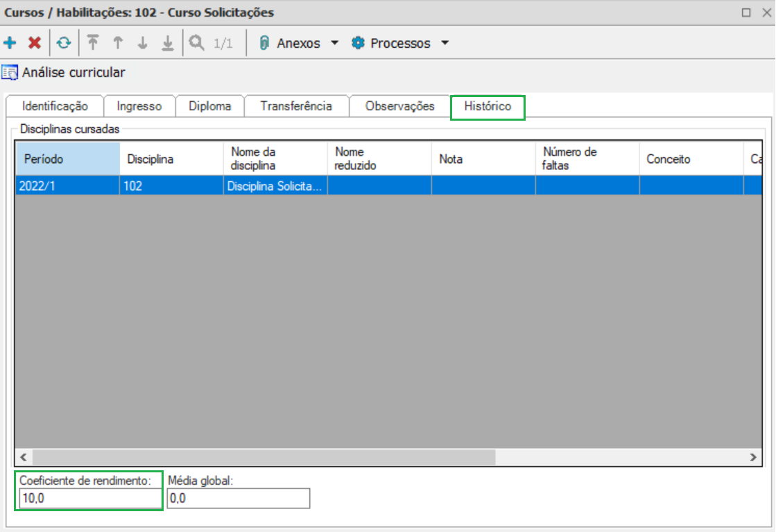The height and width of the screenshot is (532, 776).
Task: Click the previous record up arrow
Action: [118, 43]
